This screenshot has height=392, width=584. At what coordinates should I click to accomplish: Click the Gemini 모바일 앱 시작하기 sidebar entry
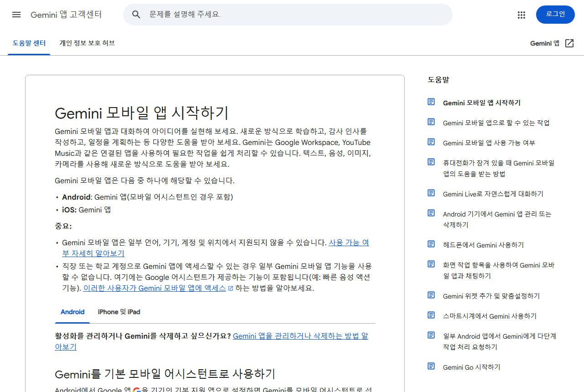(x=481, y=103)
